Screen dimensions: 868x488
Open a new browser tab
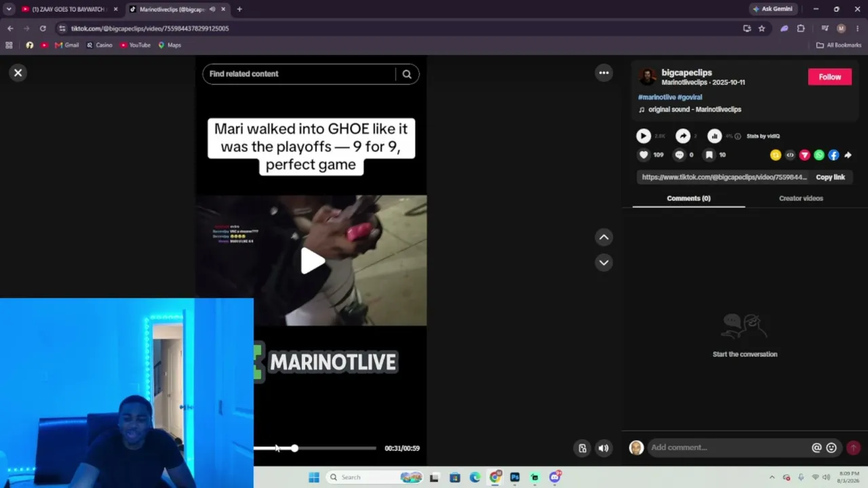239,9
